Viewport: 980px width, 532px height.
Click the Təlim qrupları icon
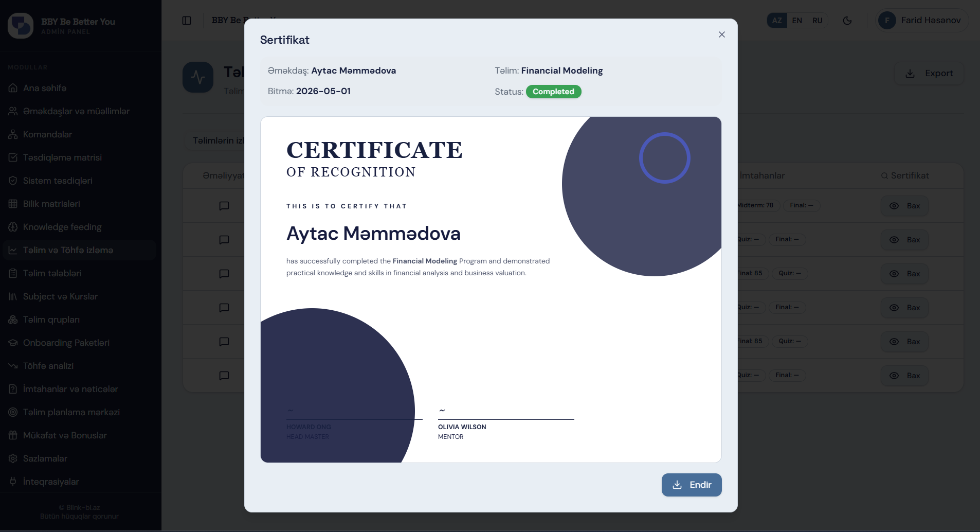point(13,320)
